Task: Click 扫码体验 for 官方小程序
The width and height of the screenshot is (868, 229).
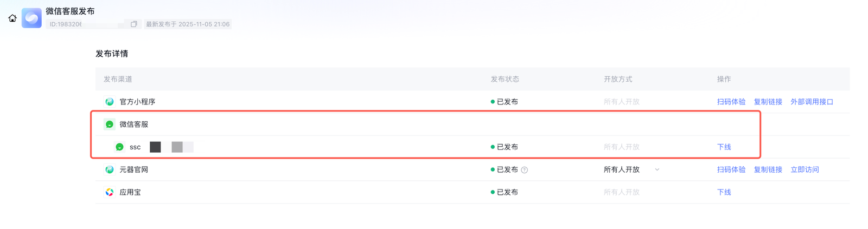Action: click(731, 102)
